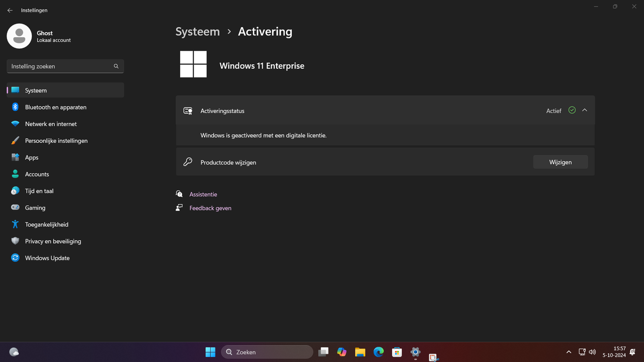Viewport: 644px width, 362px height.
Task: Open Tijd en taal settings
Action: (65, 191)
